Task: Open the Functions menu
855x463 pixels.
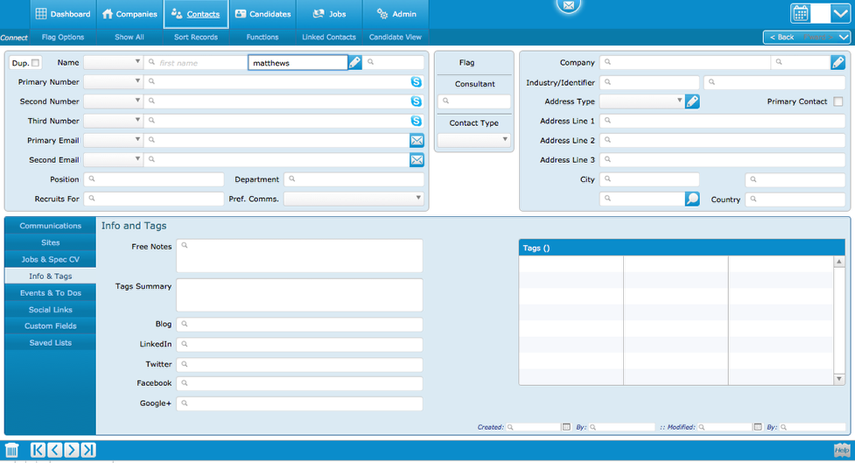Action: (x=262, y=37)
